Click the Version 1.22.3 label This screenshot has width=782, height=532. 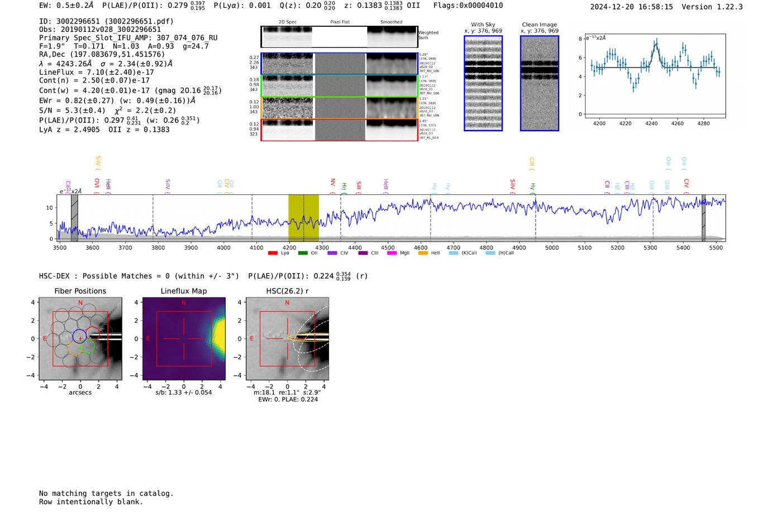pyautogui.click(x=712, y=7)
